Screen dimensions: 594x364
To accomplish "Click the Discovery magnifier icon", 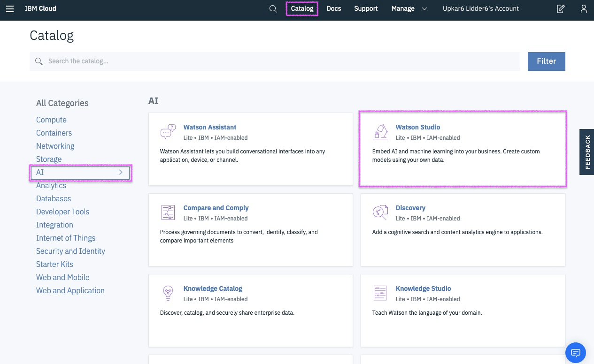I will coord(380,212).
